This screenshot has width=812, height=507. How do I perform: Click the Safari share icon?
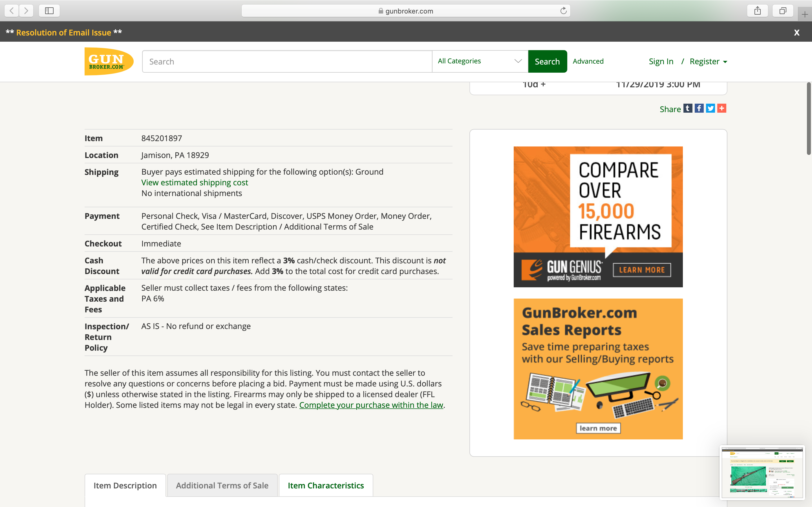[757, 11]
